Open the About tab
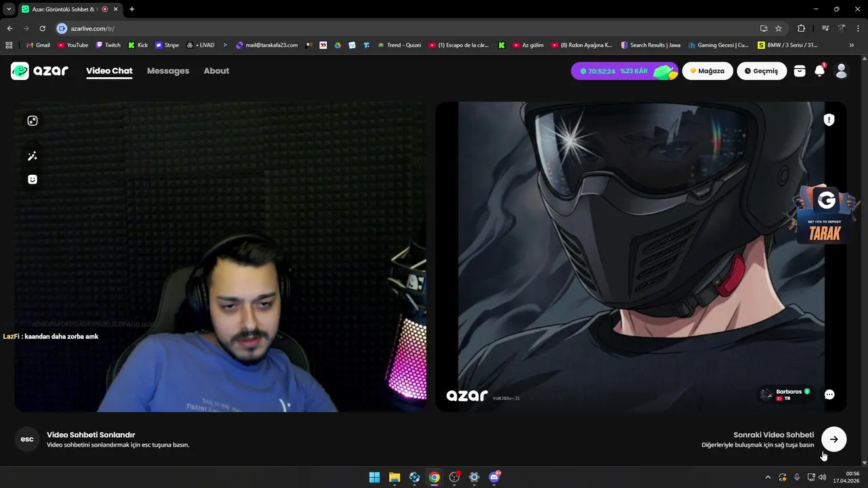868x488 pixels. point(216,70)
